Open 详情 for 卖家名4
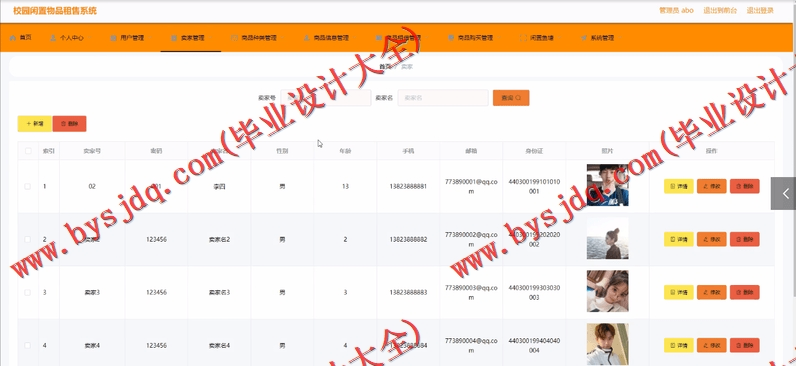The height and width of the screenshot is (366, 796). [679, 345]
